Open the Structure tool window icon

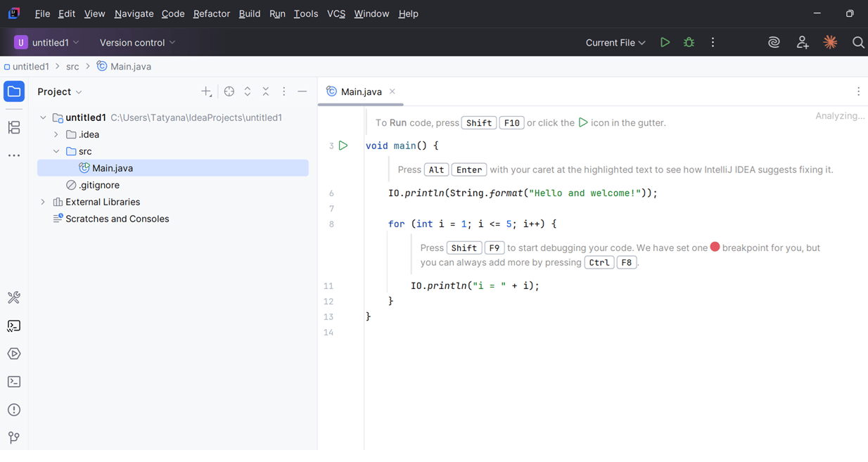[14, 127]
